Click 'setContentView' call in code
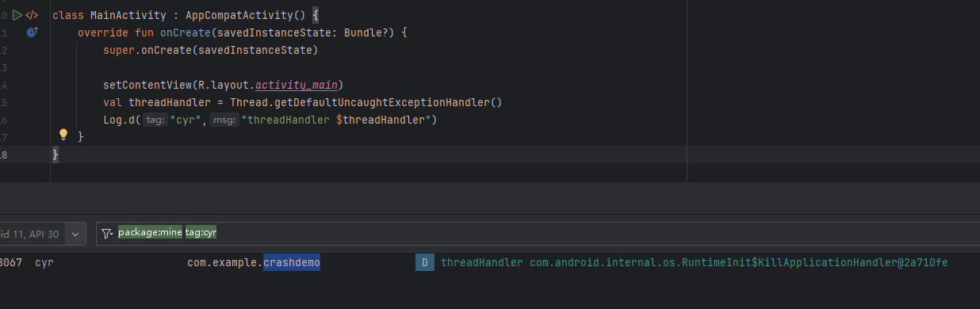Viewport: 980px width, 309px height. coord(147,85)
